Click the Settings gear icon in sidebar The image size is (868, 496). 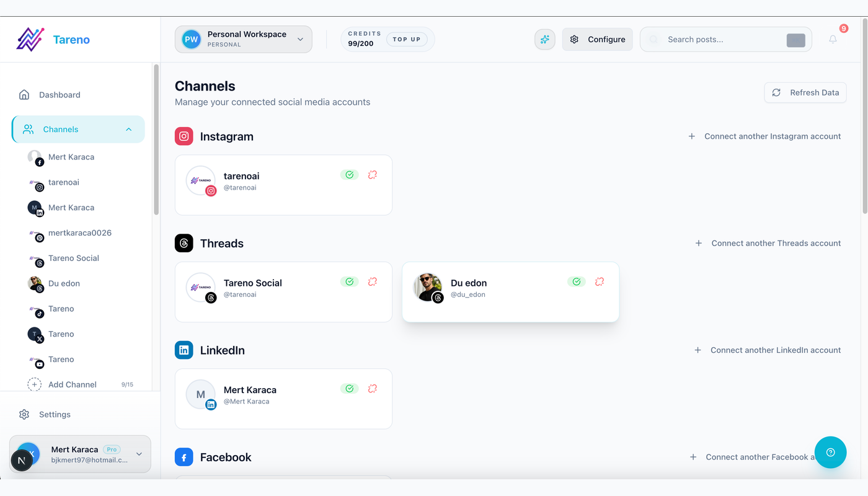click(x=24, y=414)
